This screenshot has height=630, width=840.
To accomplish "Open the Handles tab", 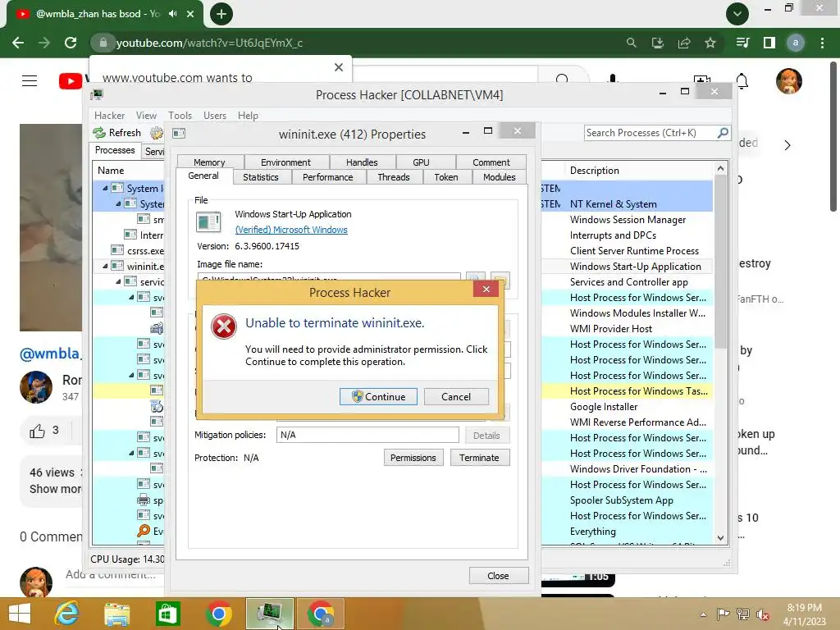I will (362, 162).
